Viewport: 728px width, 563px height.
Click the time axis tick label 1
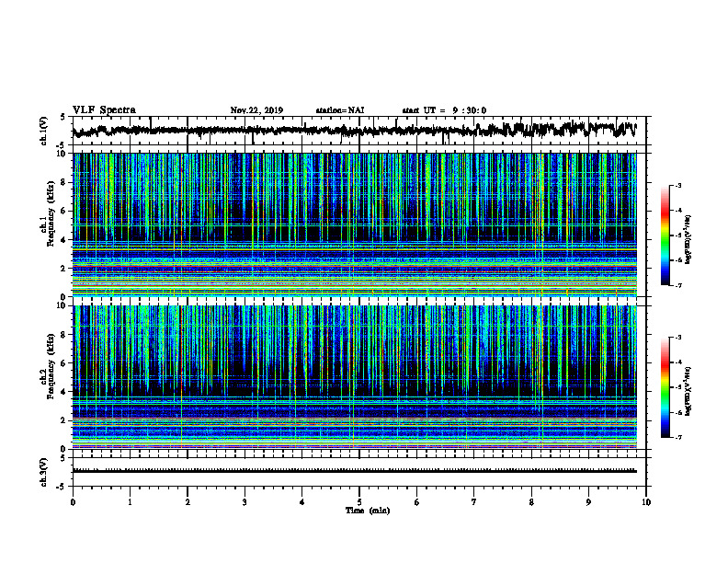130,502
